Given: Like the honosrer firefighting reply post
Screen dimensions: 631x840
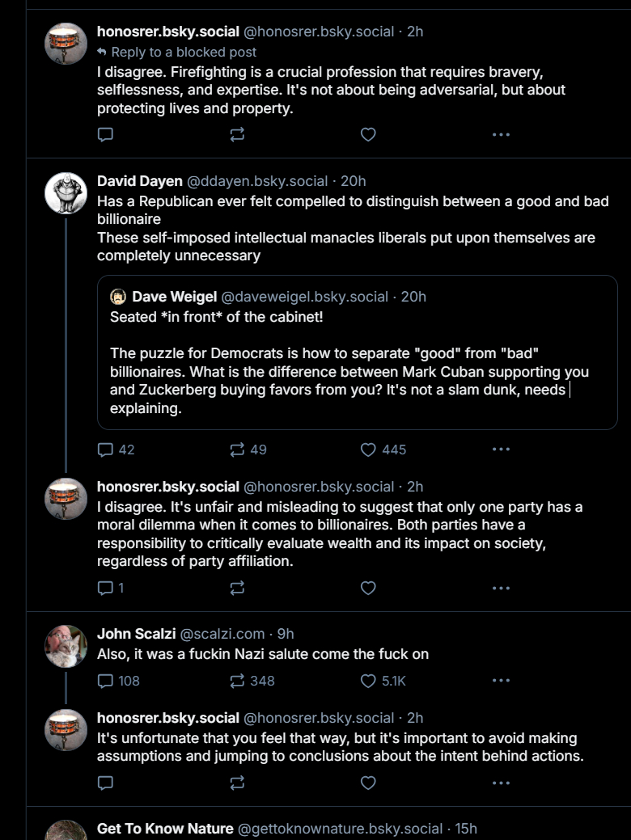Looking at the screenshot, I should 368,134.
